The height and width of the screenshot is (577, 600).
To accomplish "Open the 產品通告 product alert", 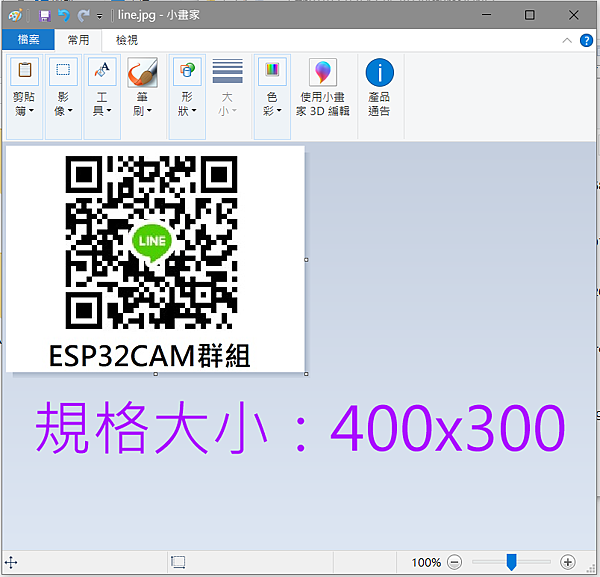I will pos(379,88).
